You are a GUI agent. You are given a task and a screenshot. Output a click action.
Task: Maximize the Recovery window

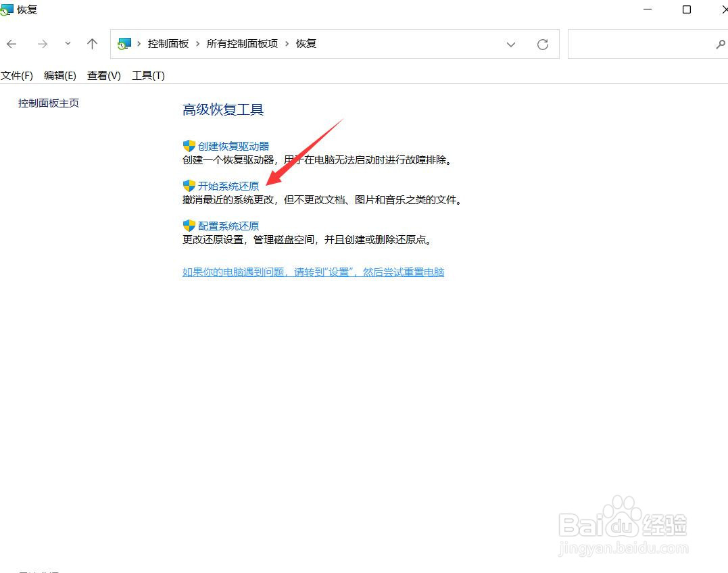(x=687, y=9)
